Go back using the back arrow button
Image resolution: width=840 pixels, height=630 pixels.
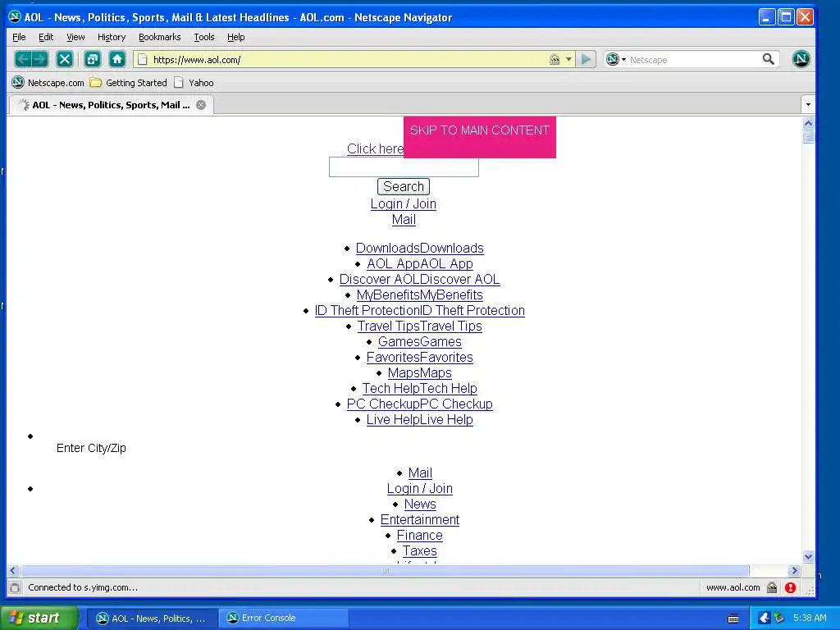22,59
